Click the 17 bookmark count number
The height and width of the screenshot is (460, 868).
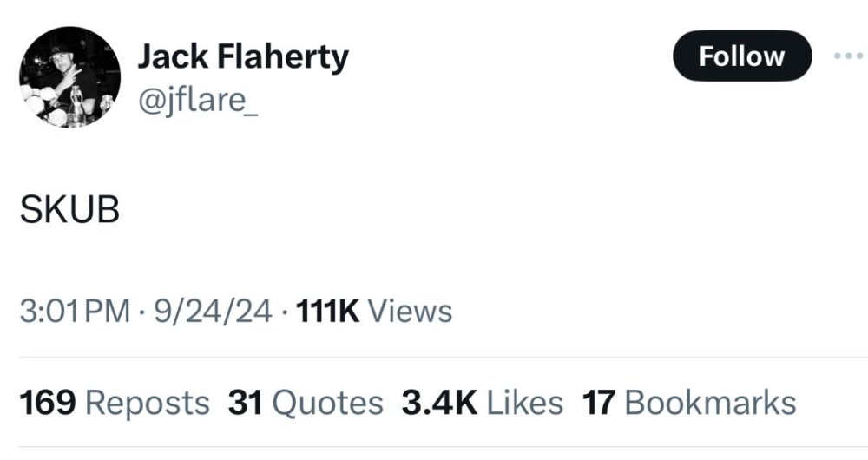[599, 403]
